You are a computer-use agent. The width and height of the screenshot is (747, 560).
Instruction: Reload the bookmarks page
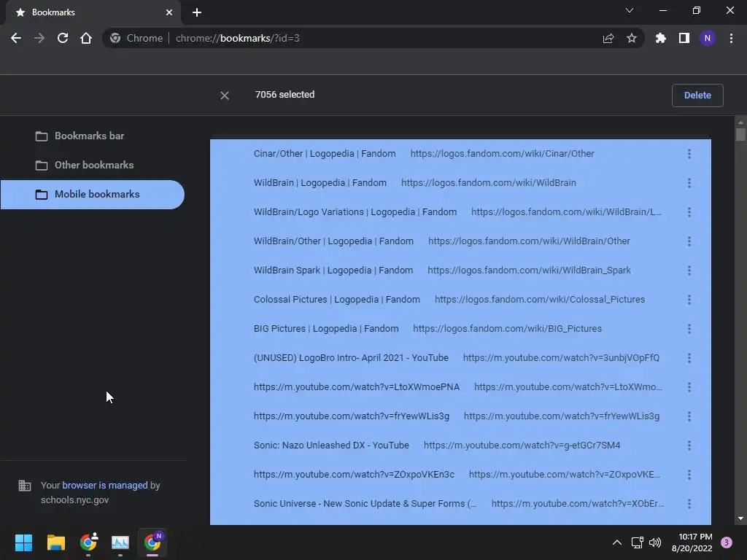(x=63, y=38)
